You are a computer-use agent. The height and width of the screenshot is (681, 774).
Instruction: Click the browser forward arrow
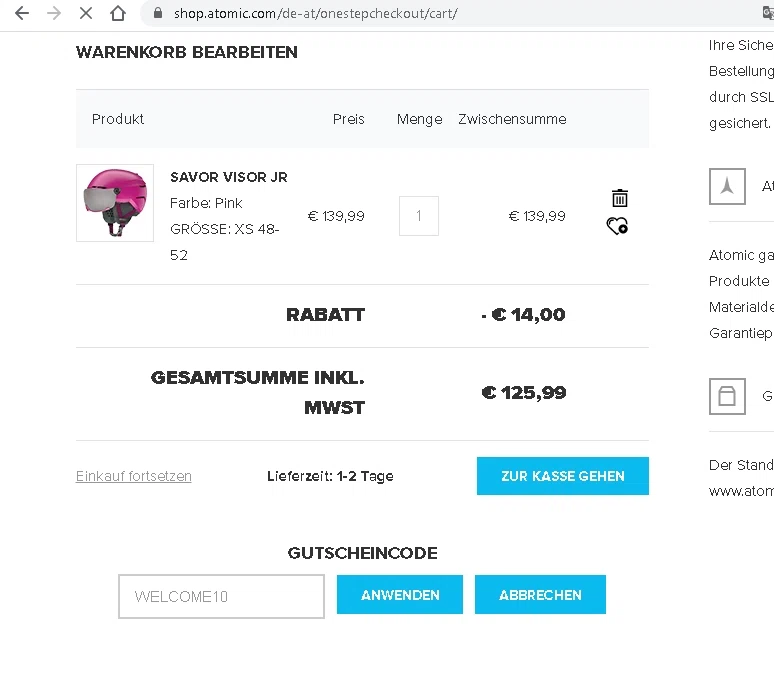(x=54, y=14)
